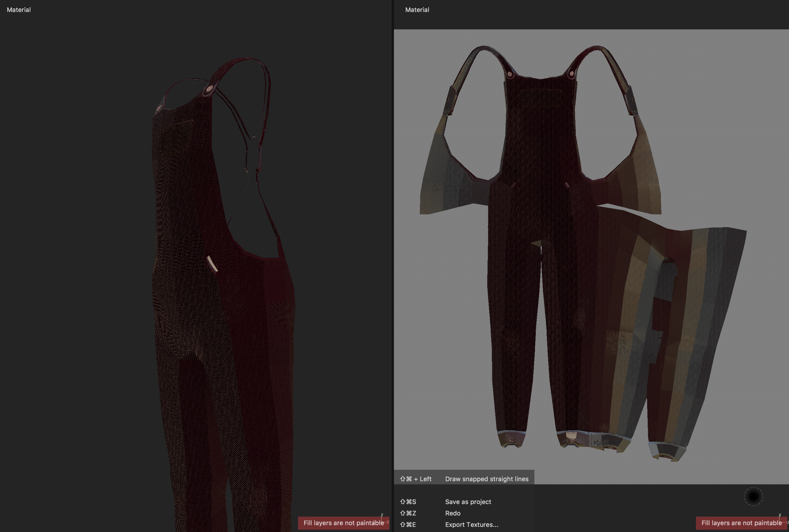The height and width of the screenshot is (532, 789).
Task: Click the left round button on the 2D overalls
Action: pyautogui.click(x=510, y=74)
